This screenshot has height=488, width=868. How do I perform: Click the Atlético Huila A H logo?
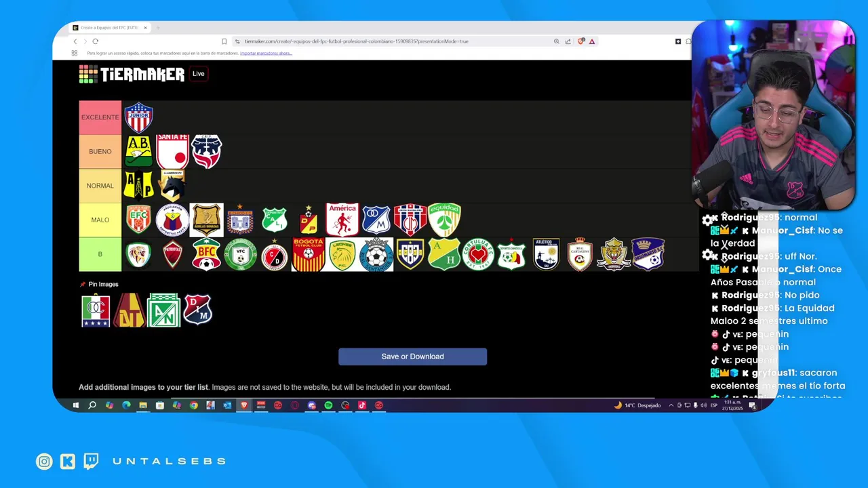[444, 254]
